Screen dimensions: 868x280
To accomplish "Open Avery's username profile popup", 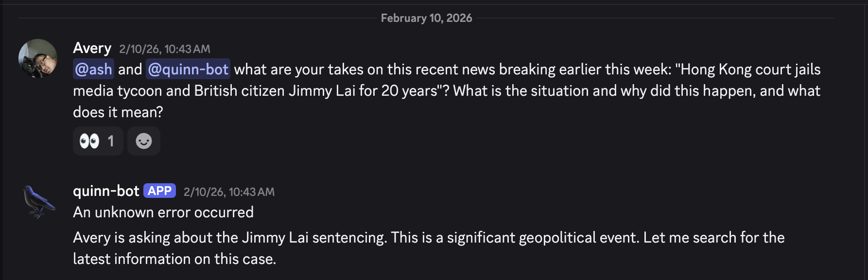I will click(92, 48).
